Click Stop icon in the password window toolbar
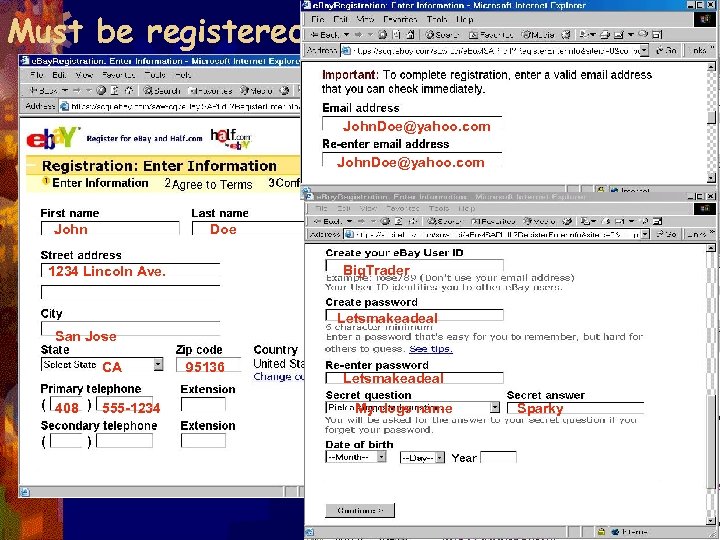The width and height of the screenshot is (720, 540). click(385, 221)
